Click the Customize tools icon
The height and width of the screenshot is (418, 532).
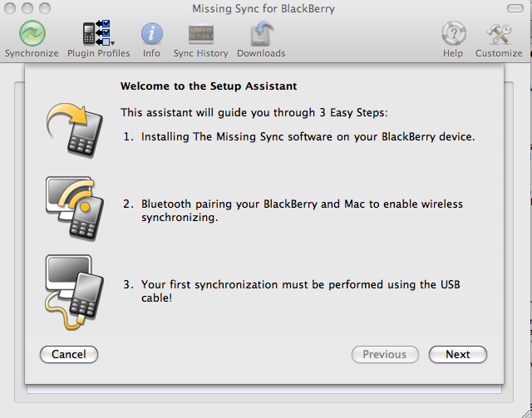(x=499, y=34)
